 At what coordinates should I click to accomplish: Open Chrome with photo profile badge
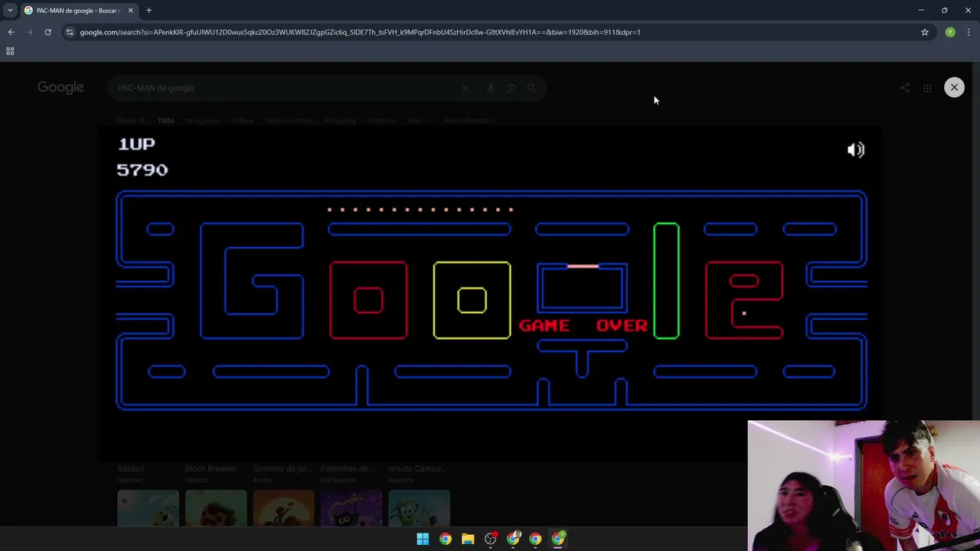tap(513, 539)
